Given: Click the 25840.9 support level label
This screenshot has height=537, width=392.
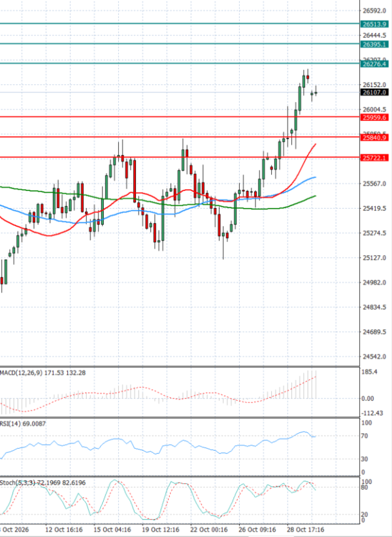Looking at the screenshot, I should point(374,137).
